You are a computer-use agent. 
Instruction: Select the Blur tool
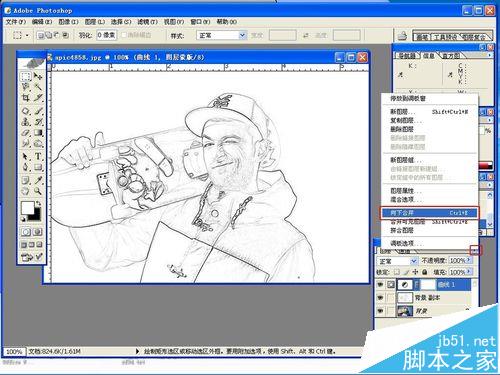coord(26,144)
